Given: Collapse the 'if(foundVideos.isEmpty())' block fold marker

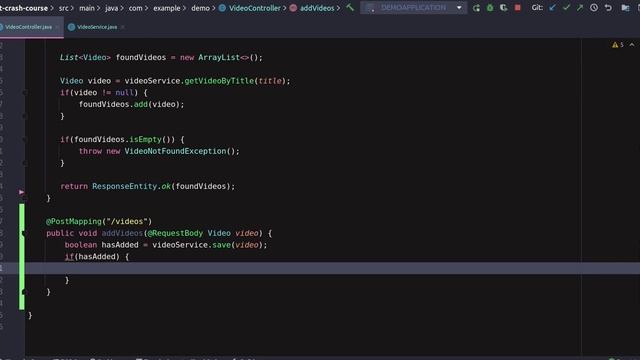Looking at the screenshot, I should tap(24, 140).
